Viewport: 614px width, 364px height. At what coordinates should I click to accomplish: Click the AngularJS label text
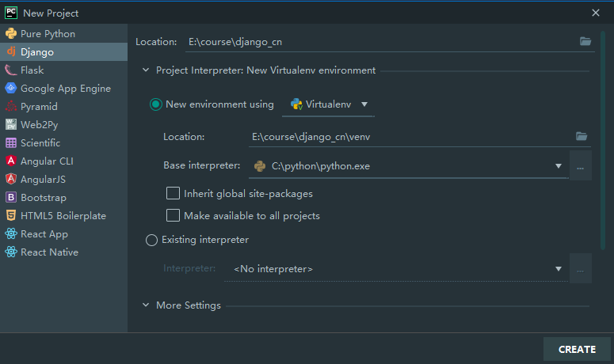point(43,179)
